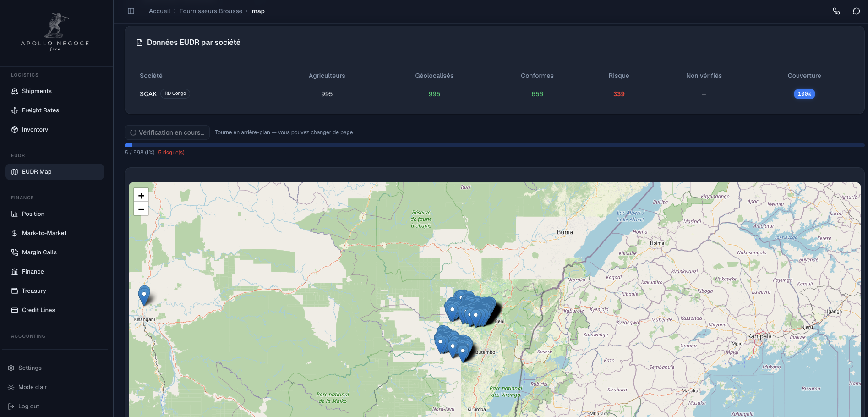Open Settings from the sidebar
Screen dimensions: 868x417
tap(30, 368)
